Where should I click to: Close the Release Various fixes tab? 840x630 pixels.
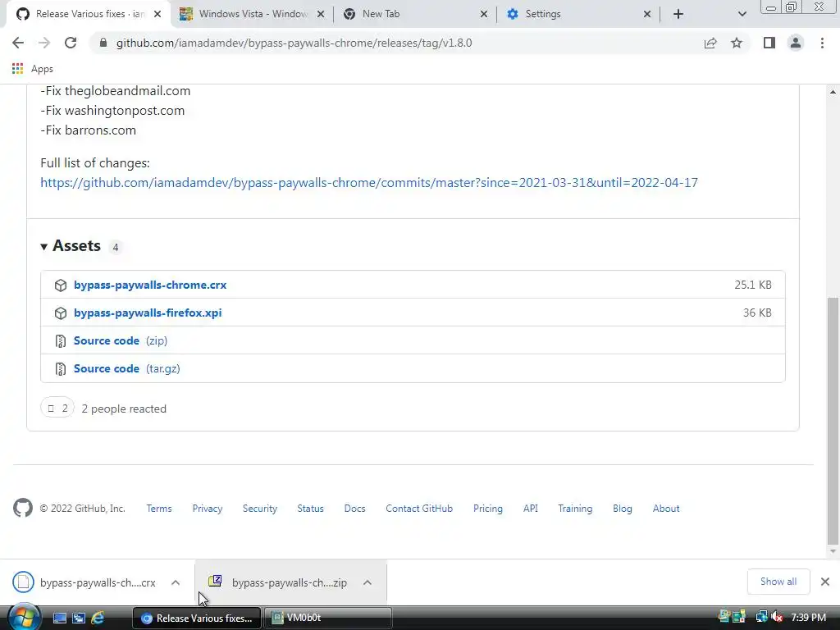tap(157, 14)
